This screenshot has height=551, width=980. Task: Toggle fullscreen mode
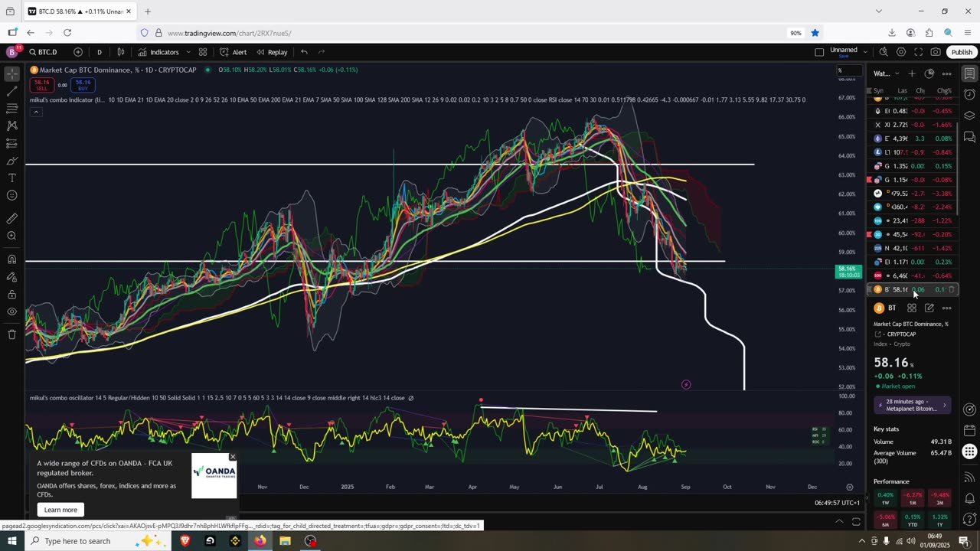918,52
